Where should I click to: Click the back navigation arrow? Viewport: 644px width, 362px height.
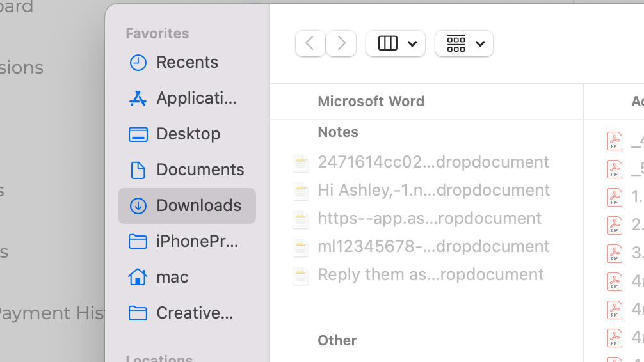(x=310, y=43)
